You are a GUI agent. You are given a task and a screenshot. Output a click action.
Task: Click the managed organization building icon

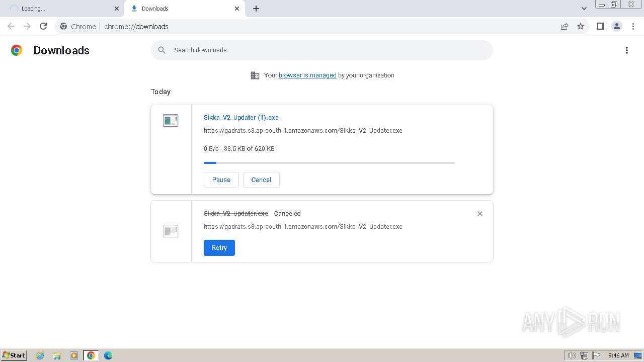(x=255, y=75)
